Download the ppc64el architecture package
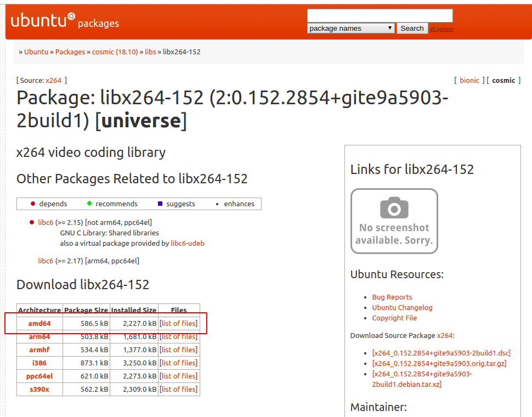The image size is (532, 417). (39, 376)
